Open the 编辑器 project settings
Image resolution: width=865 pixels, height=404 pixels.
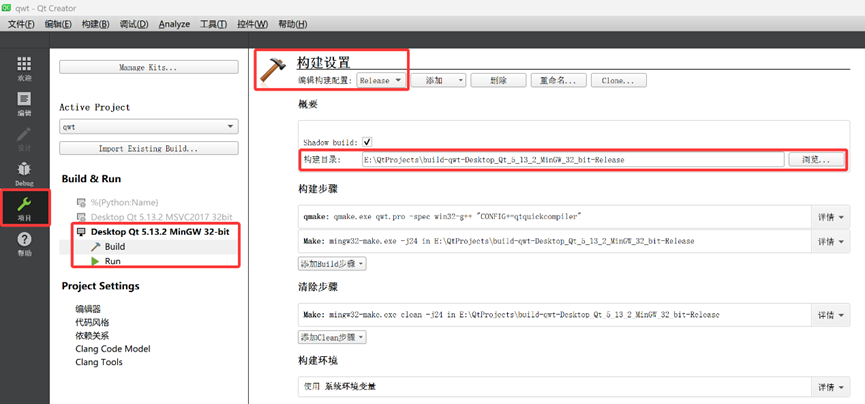tap(88, 309)
